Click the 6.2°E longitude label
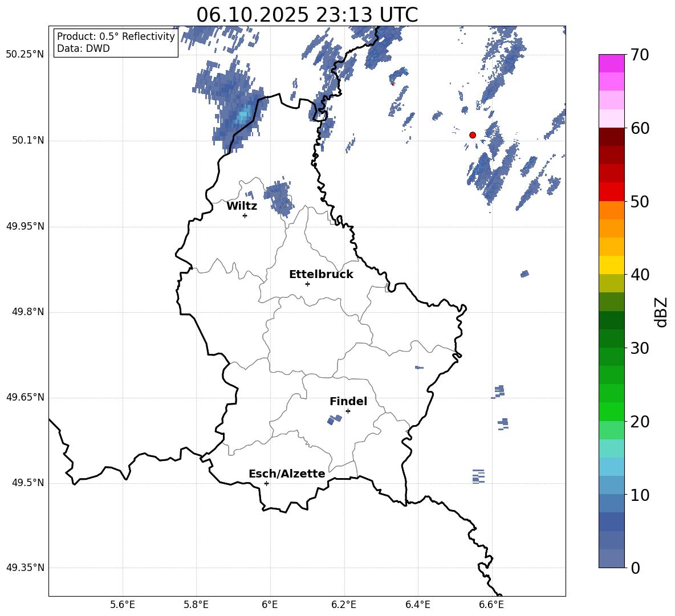Image resolution: width=675 pixels, height=616 pixels. click(x=344, y=605)
